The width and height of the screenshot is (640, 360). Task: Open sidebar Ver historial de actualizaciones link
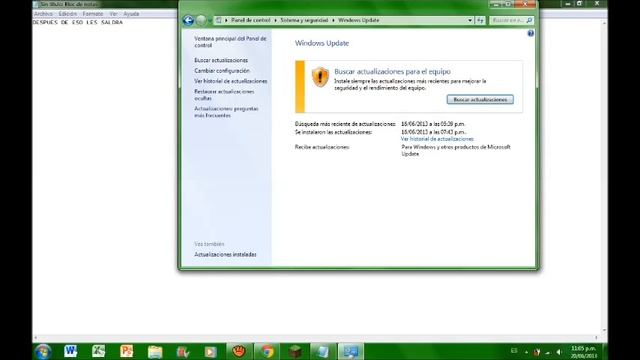[231, 81]
